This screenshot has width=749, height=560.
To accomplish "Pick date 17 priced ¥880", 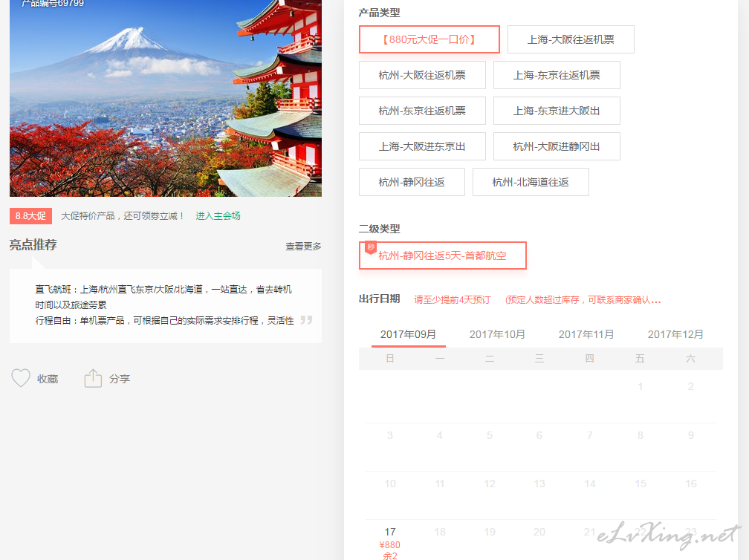I will coord(390,543).
